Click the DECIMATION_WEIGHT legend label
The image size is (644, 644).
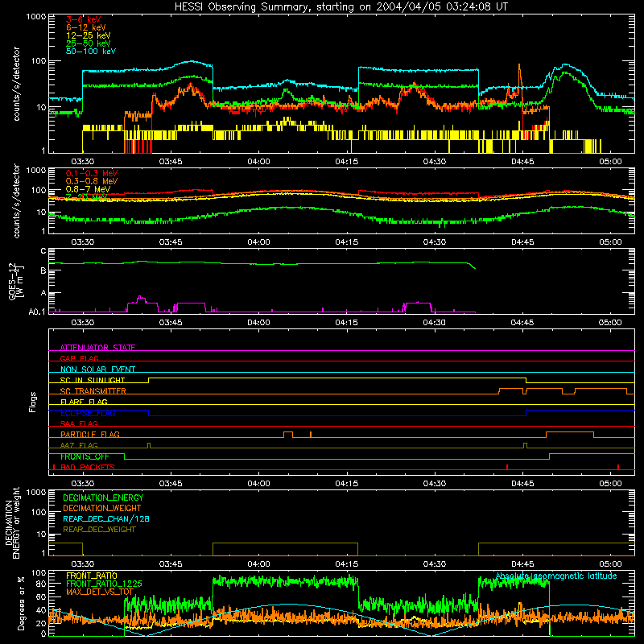pos(102,508)
